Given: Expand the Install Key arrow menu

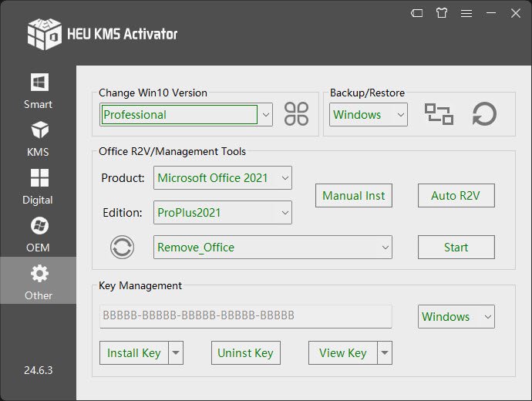Looking at the screenshot, I should (176, 353).
